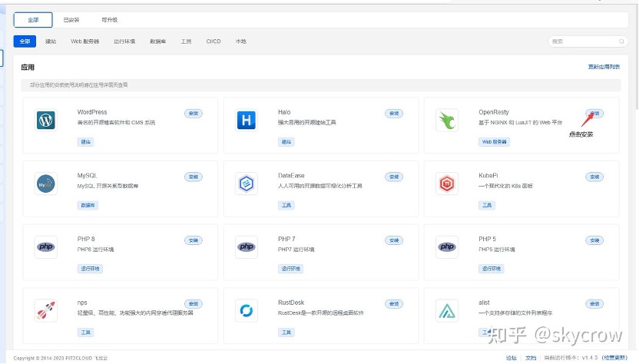Screen dimensions: 639x364
Task: Install PHP 5 with its install button
Action: pos(594,240)
